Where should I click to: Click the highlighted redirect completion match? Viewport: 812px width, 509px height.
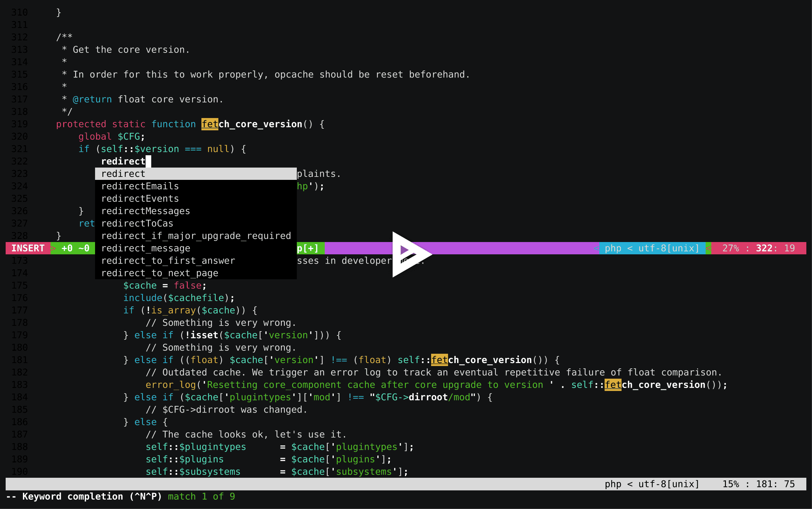[x=123, y=173]
